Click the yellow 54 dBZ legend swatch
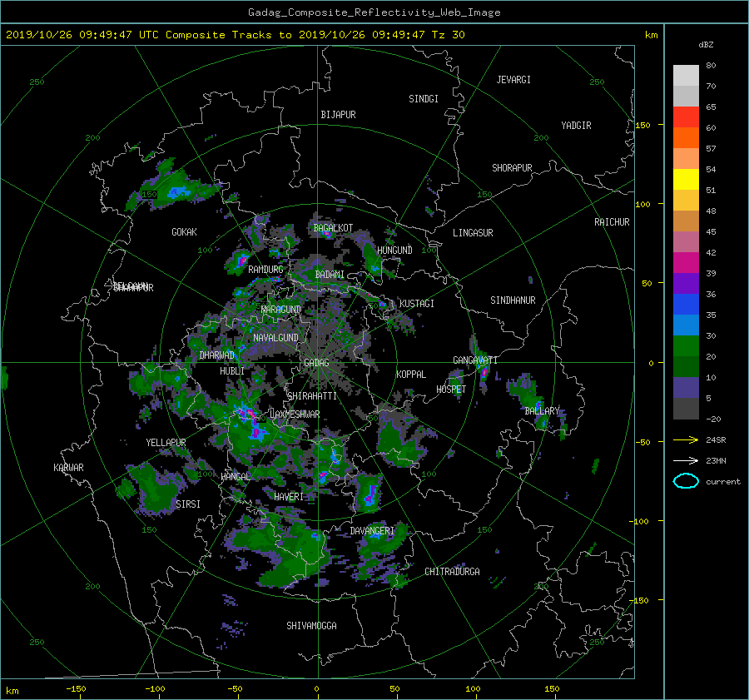The image size is (749, 700). 686,179
